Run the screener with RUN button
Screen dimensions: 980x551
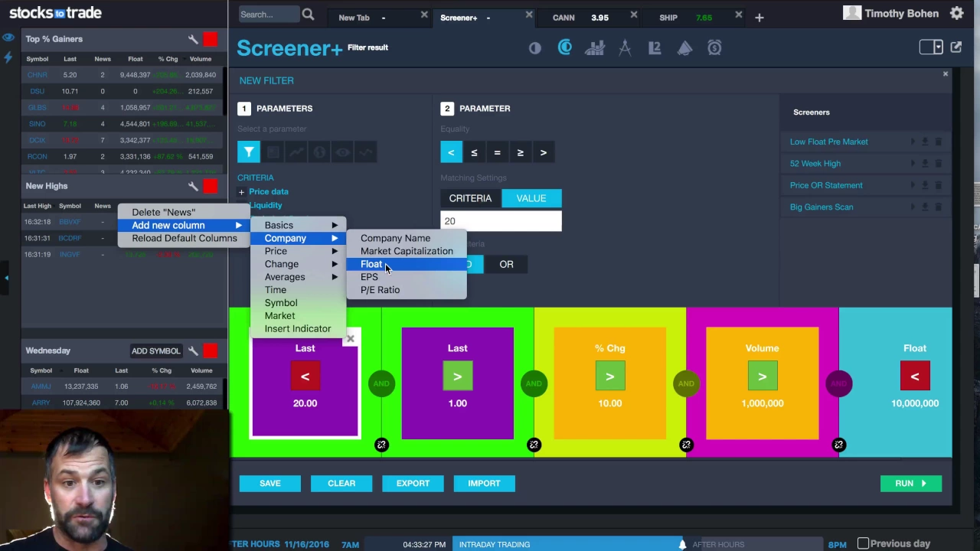(911, 483)
